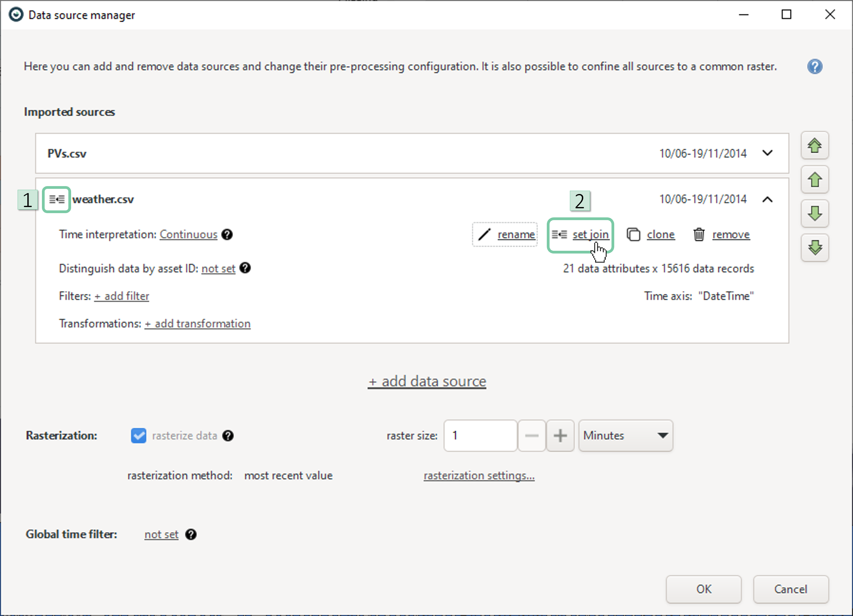
Task: Click the add transformation link
Action: pyautogui.click(x=197, y=324)
